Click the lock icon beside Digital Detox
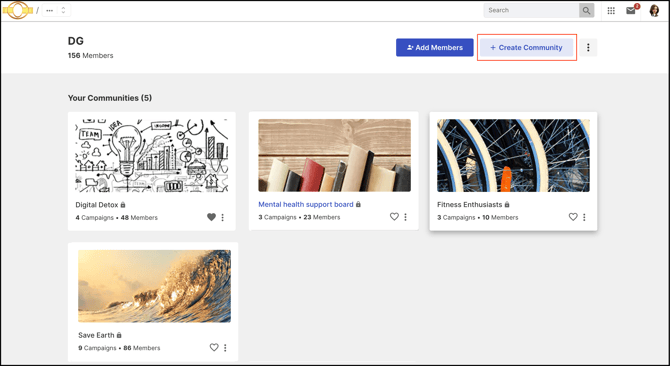The width and height of the screenshot is (670, 366). click(123, 205)
